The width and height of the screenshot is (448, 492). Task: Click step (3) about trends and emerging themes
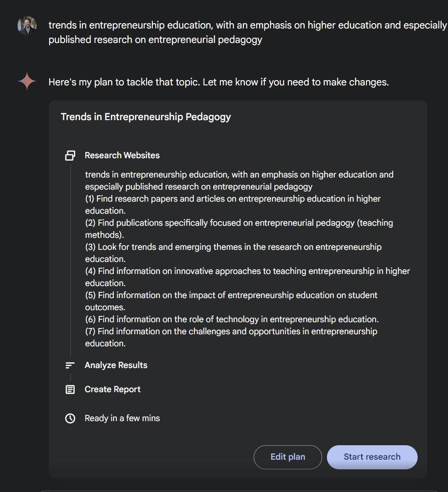click(x=233, y=253)
